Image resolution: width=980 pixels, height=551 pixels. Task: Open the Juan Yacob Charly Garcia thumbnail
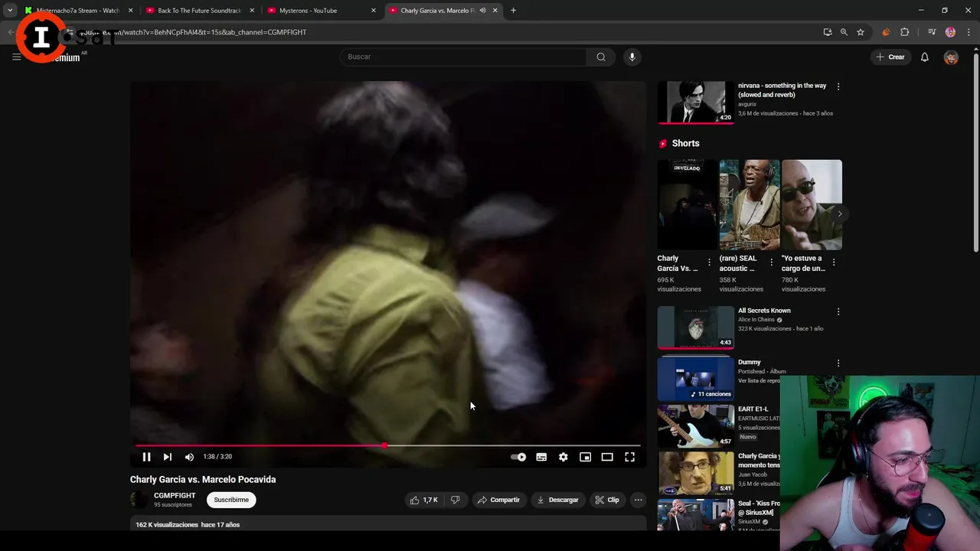click(x=695, y=473)
